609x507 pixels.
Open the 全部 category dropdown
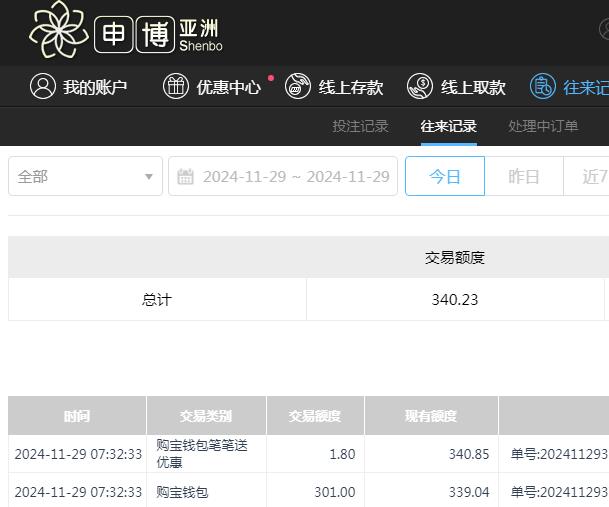coord(85,176)
